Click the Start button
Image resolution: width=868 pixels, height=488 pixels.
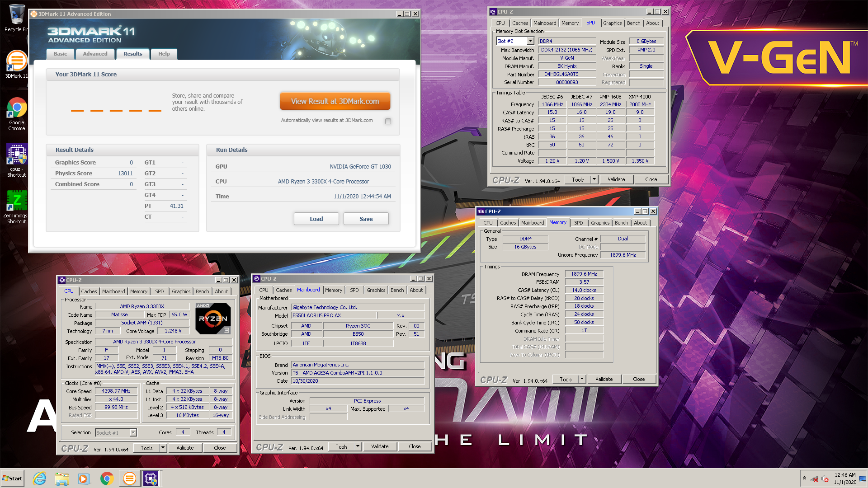12,478
